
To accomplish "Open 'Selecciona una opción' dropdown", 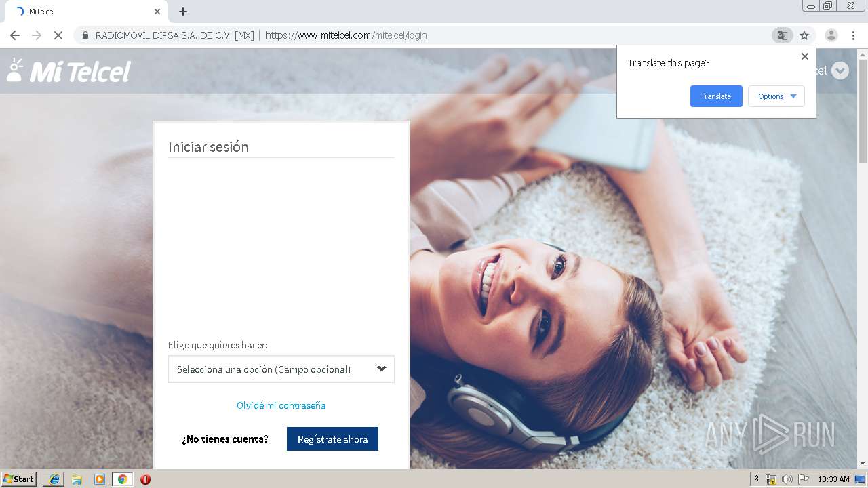I will [x=281, y=369].
